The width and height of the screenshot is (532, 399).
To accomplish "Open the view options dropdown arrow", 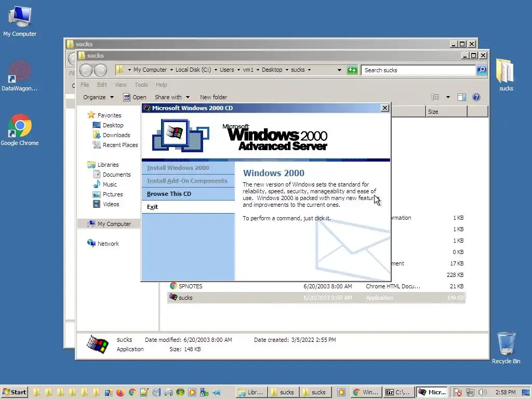I will 448,97.
